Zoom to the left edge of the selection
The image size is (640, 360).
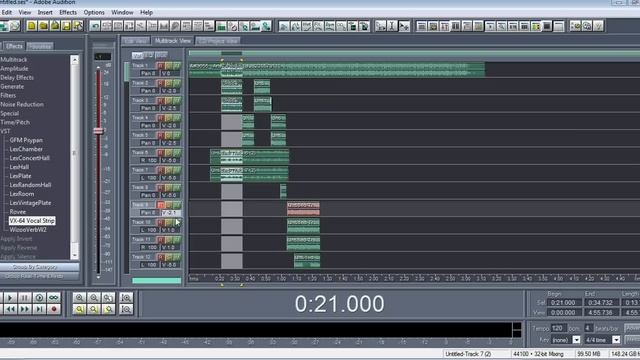[x=94, y=310]
